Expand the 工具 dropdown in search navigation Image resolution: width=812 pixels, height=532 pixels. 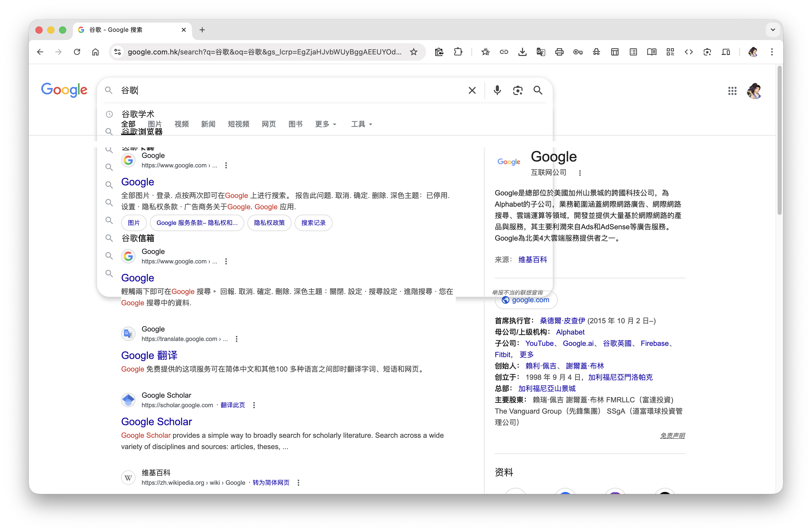pyautogui.click(x=361, y=124)
